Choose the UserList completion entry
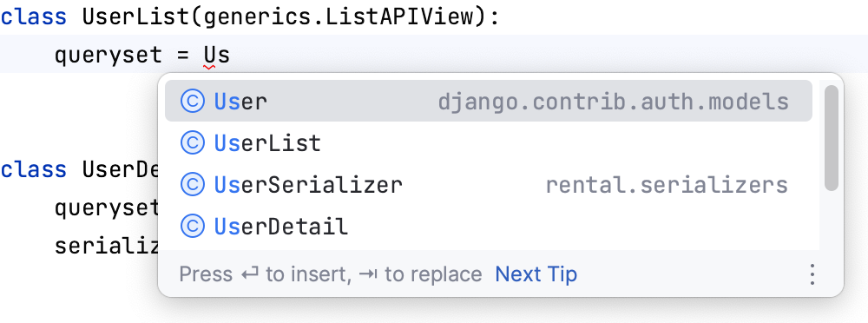Screen dimensions: 868x323 (x=488, y=143)
